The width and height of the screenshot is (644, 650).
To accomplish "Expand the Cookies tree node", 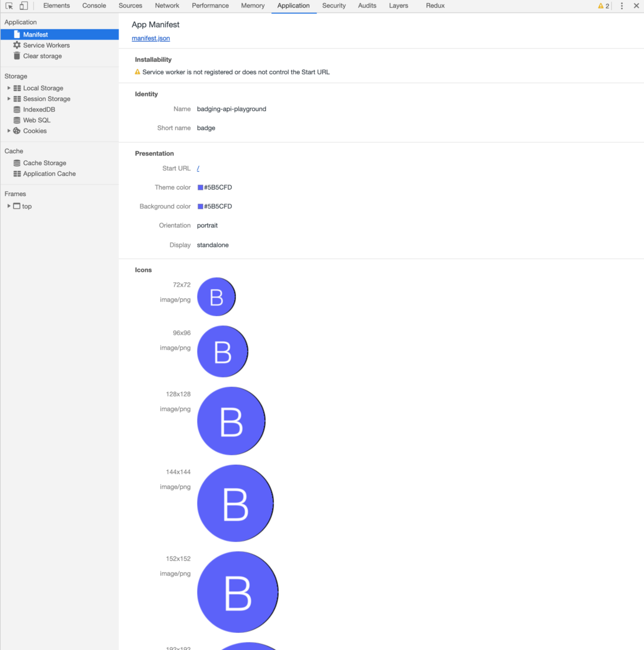I will [9, 131].
